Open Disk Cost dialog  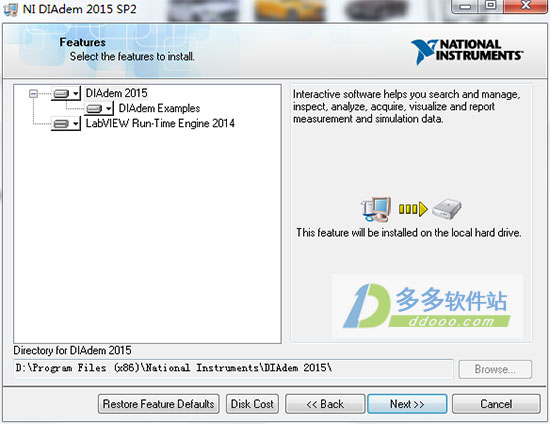(x=252, y=404)
